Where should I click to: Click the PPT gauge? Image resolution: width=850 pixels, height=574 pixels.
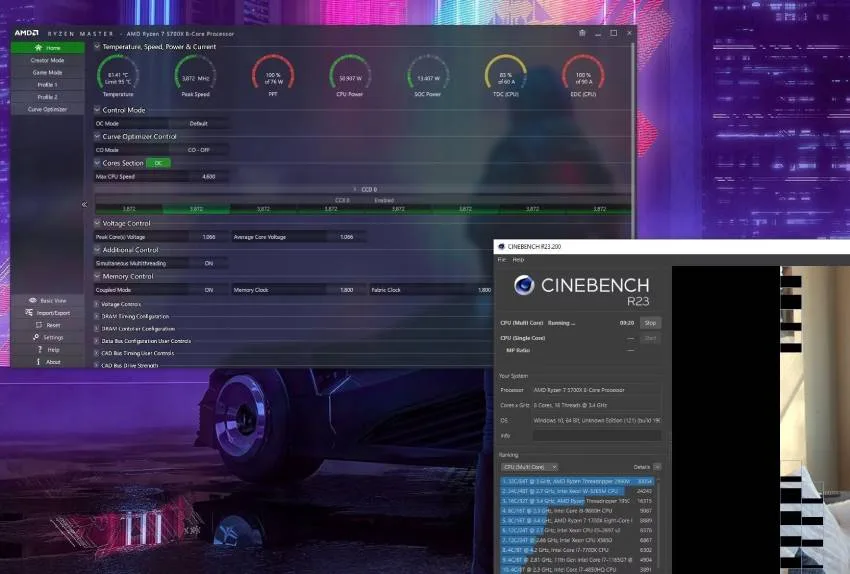(x=273, y=75)
